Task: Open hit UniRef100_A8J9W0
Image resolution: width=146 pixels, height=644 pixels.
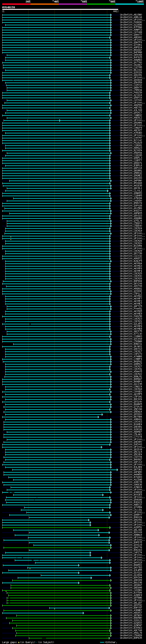Action: point(131,15)
